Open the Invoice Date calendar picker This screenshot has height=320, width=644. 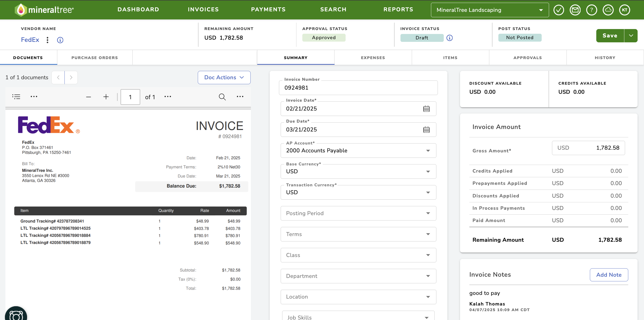[426, 109]
